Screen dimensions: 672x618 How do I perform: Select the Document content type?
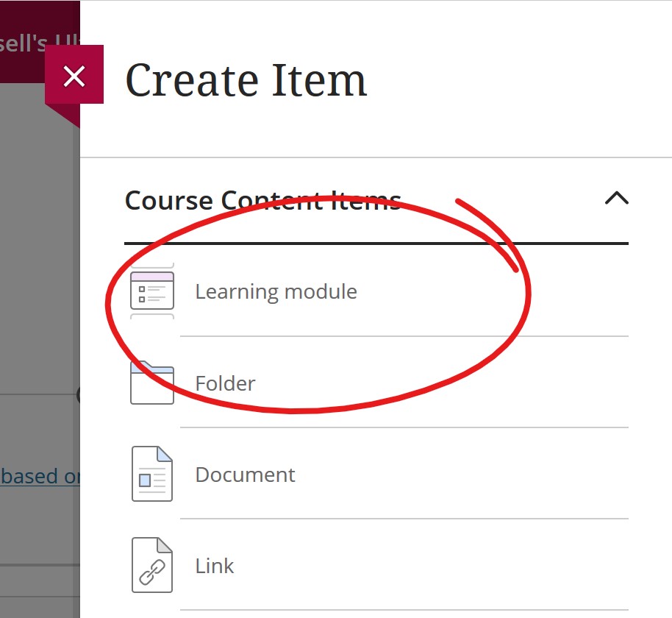245,475
